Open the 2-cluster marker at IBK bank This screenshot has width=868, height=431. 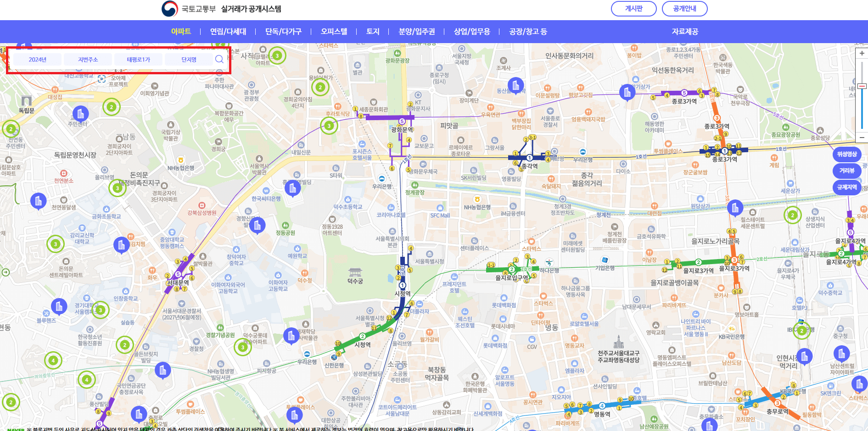tap(801, 331)
